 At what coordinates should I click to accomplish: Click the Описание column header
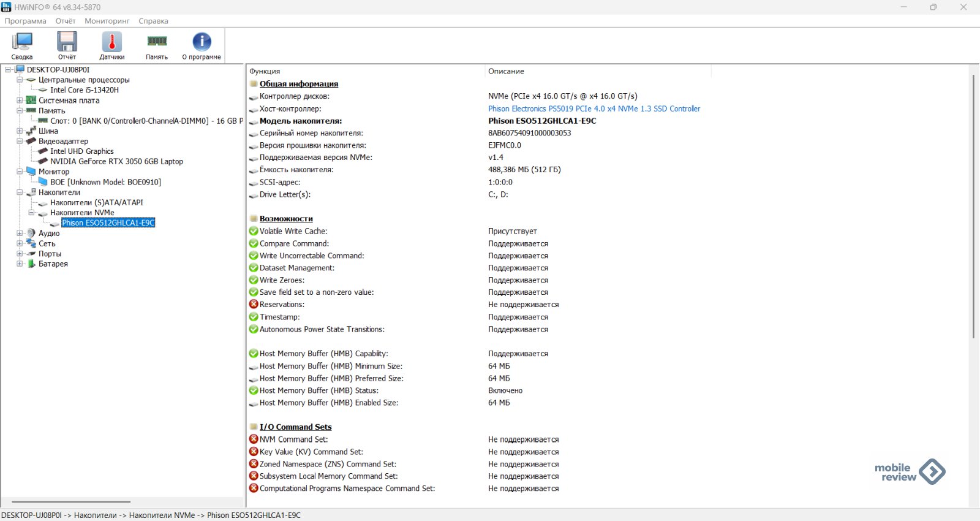pyautogui.click(x=506, y=71)
